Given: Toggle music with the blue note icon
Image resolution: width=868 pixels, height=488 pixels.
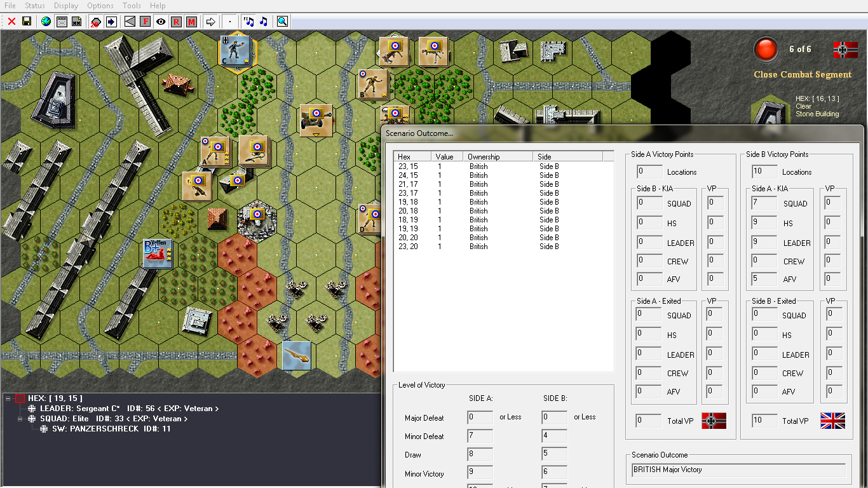Looking at the screenshot, I should [264, 22].
